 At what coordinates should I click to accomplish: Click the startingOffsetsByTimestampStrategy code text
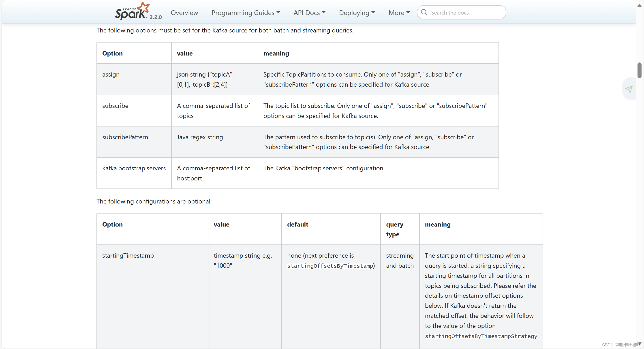481,336
